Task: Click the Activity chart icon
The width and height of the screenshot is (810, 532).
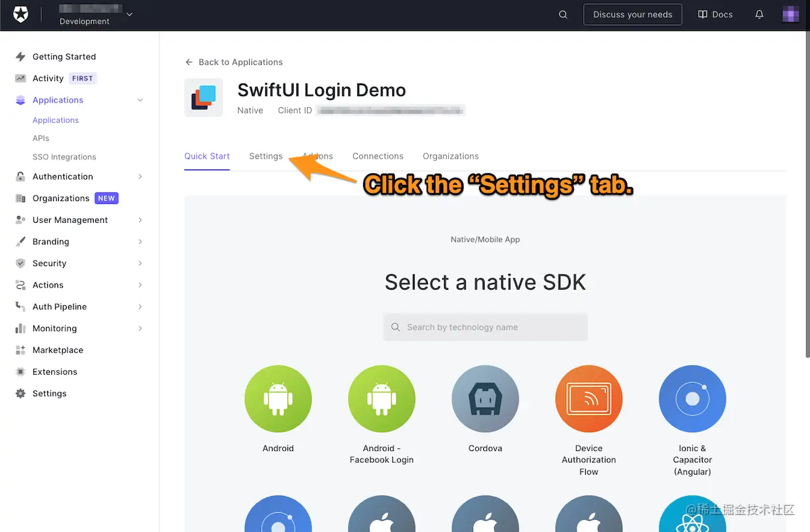Action: (x=20, y=78)
